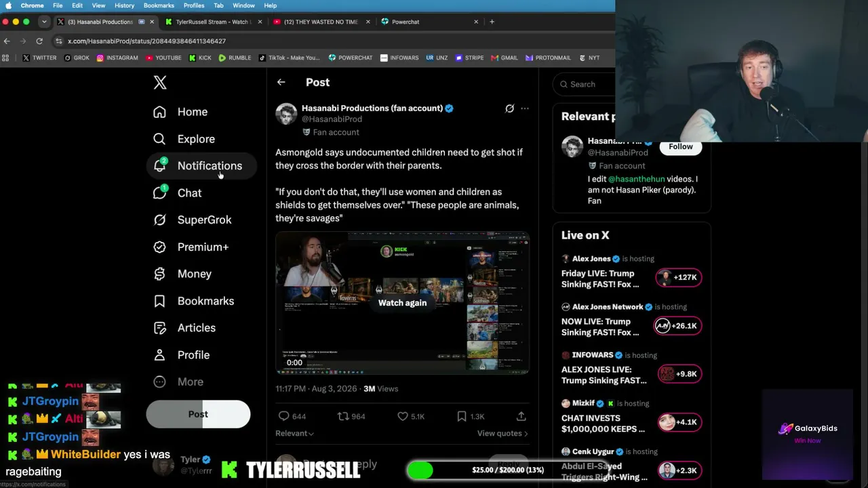Expand the More menu in the sidebar
The image size is (868, 488).
point(178,382)
